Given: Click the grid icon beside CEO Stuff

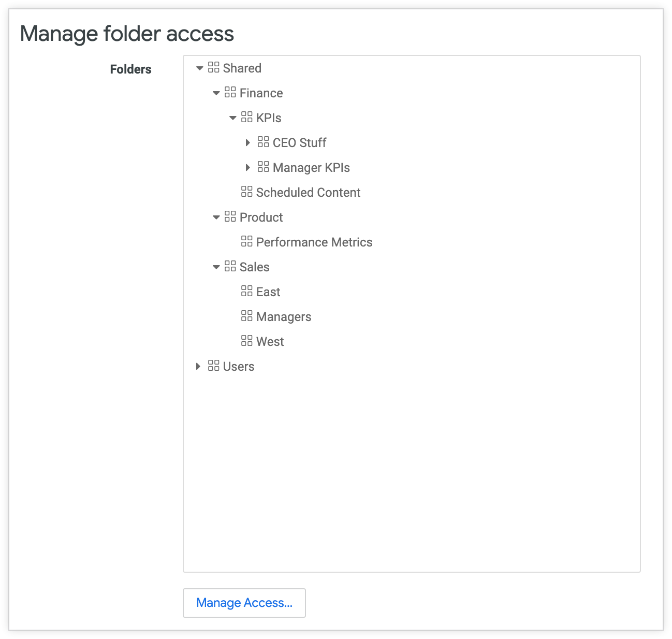Looking at the screenshot, I should click(263, 142).
